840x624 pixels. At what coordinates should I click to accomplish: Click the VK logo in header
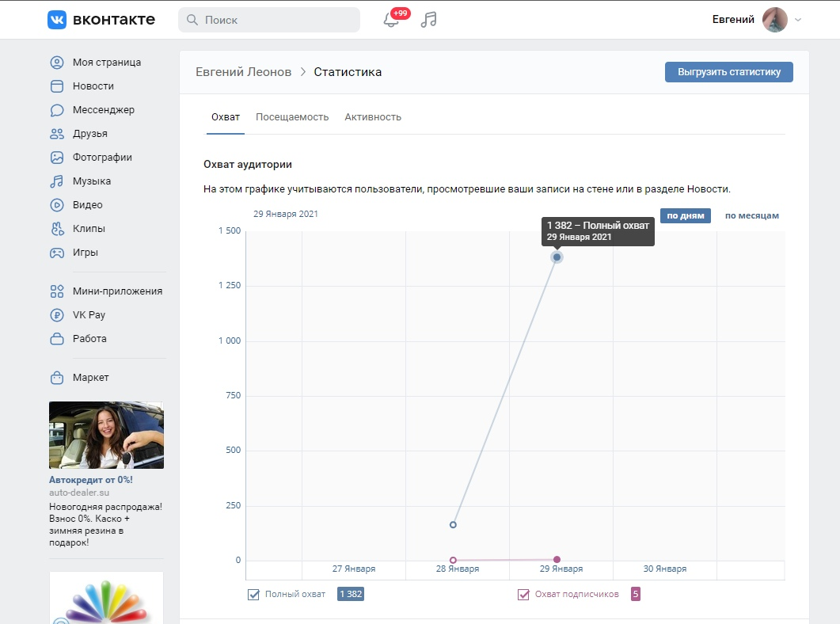pos(101,20)
